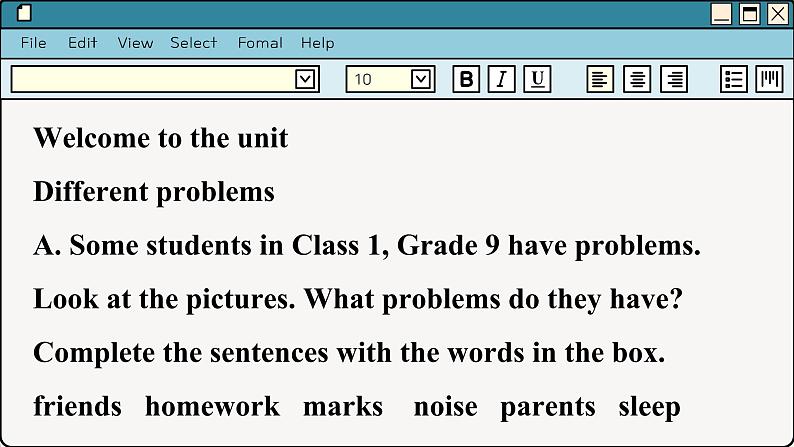Expand the font name dropdown arrow
The image size is (794, 447).
click(x=305, y=80)
